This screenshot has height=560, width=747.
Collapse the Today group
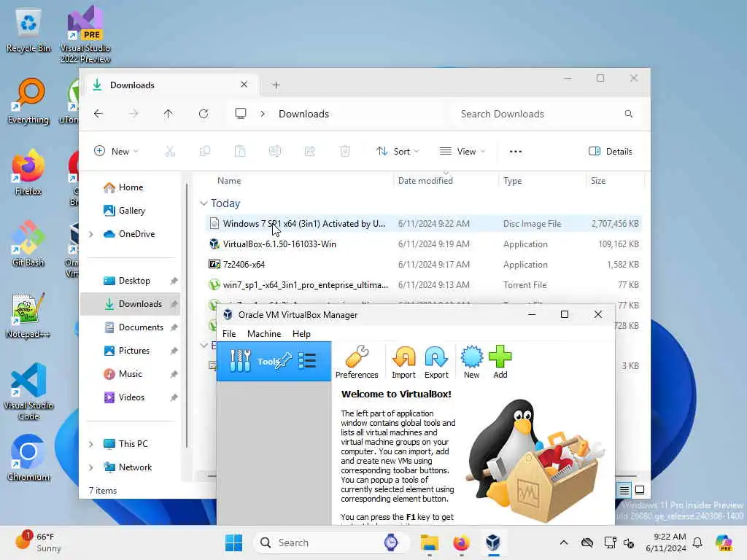click(204, 203)
